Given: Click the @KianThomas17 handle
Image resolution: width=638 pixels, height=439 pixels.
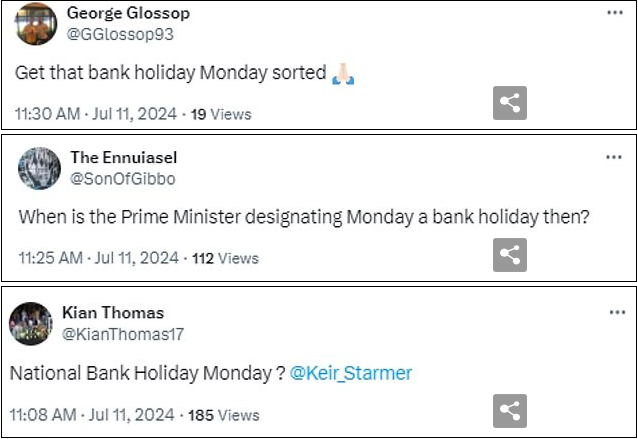Looking at the screenshot, I should 123,334.
